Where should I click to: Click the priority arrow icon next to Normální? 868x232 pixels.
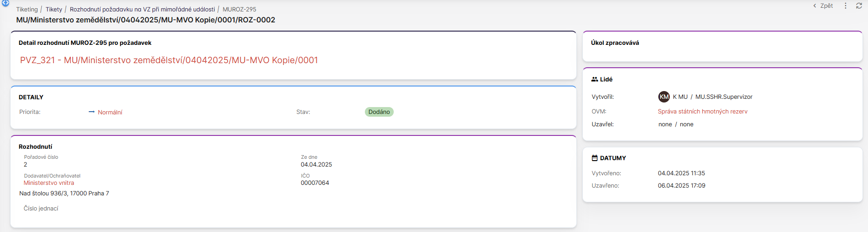[92, 112]
